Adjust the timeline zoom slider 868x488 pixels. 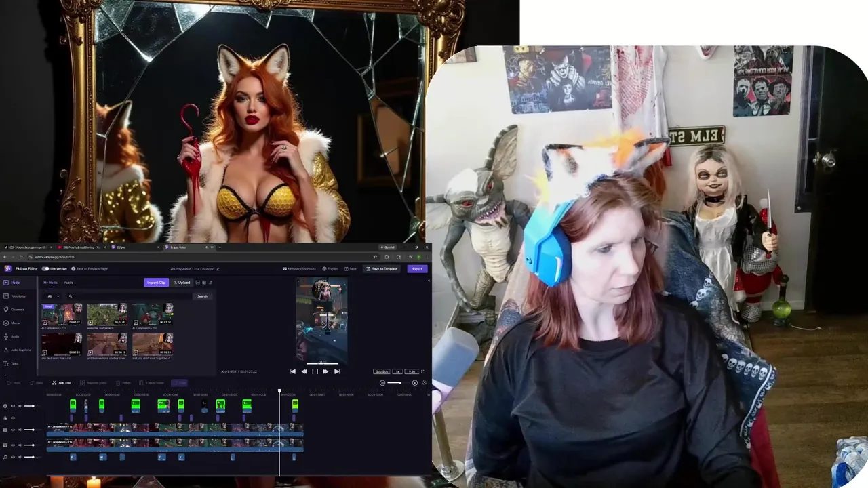coord(399,383)
